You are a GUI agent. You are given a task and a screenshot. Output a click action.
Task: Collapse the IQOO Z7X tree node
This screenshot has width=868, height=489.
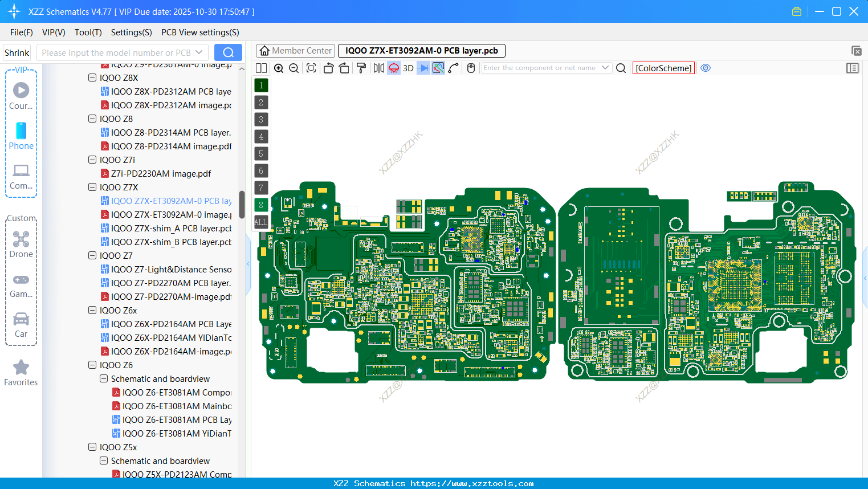(x=92, y=187)
